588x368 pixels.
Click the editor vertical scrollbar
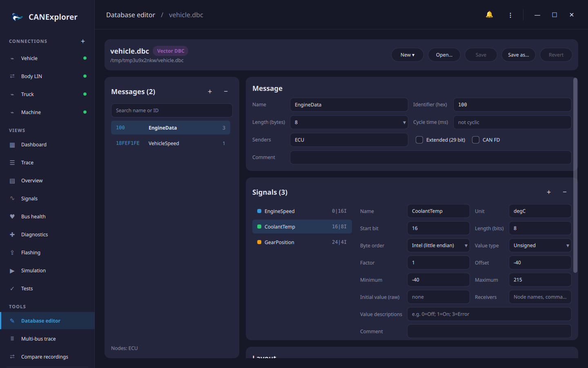(575, 175)
